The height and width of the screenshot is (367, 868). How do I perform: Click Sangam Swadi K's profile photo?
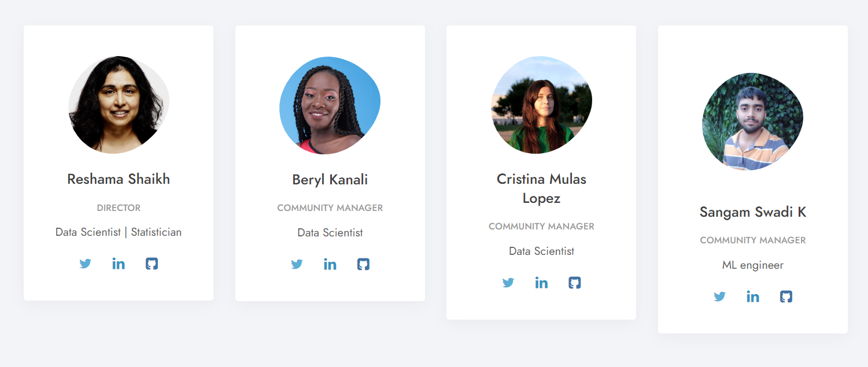752,121
